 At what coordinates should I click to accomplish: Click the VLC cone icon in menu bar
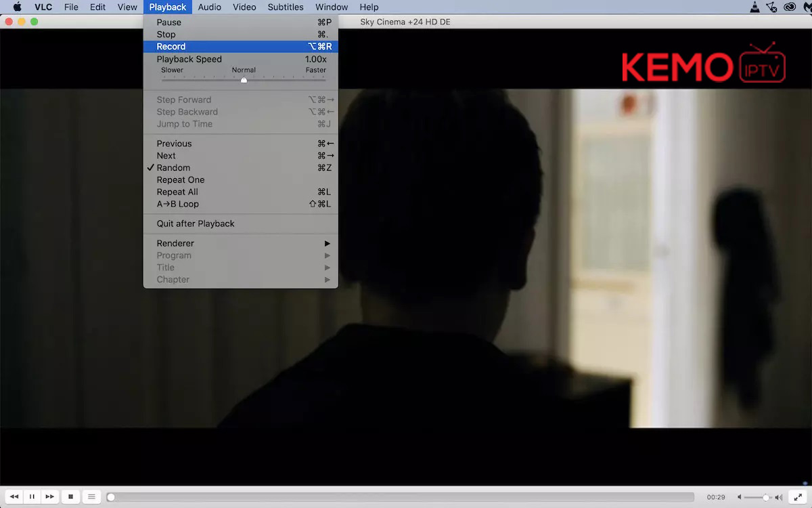point(755,7)
